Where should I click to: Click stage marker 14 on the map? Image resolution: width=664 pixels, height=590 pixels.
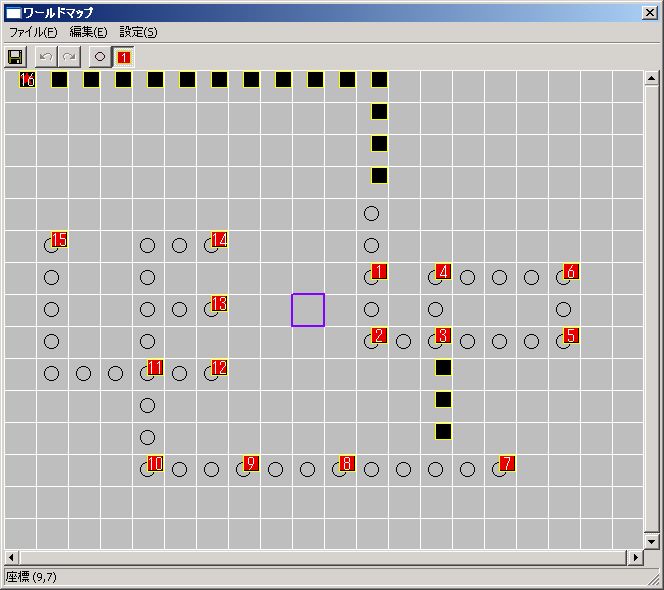[x=219, y=240]
